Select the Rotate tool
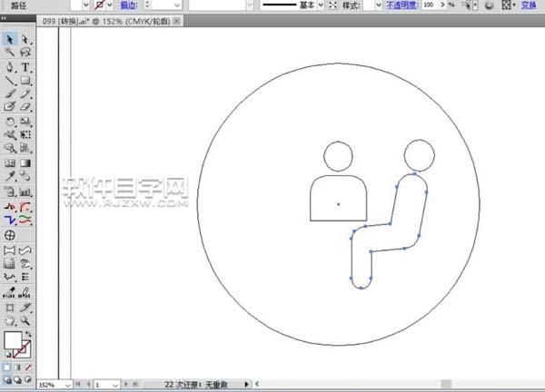 coord(10,122)
